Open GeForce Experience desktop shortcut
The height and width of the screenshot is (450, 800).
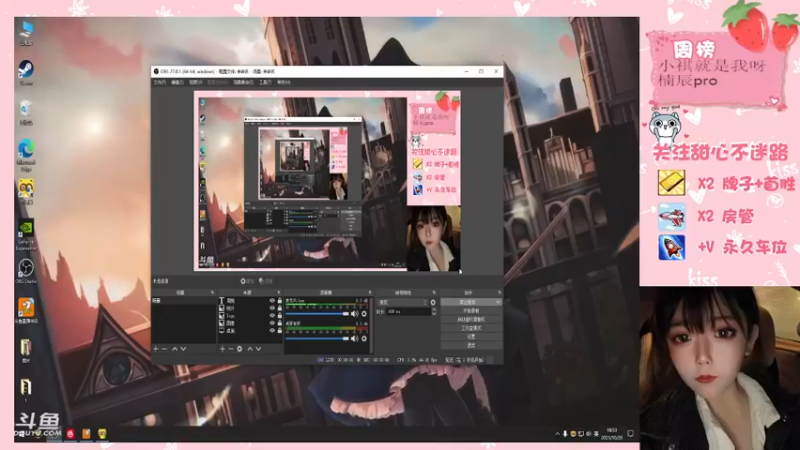click(26, 235)
